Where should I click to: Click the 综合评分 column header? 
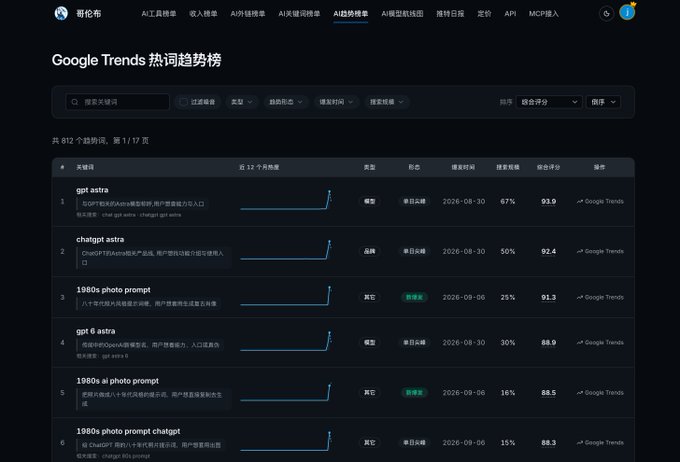[549, 167]
